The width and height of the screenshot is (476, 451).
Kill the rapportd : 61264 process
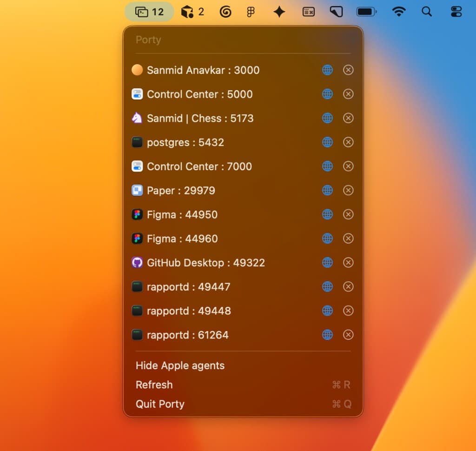(348, 335)
